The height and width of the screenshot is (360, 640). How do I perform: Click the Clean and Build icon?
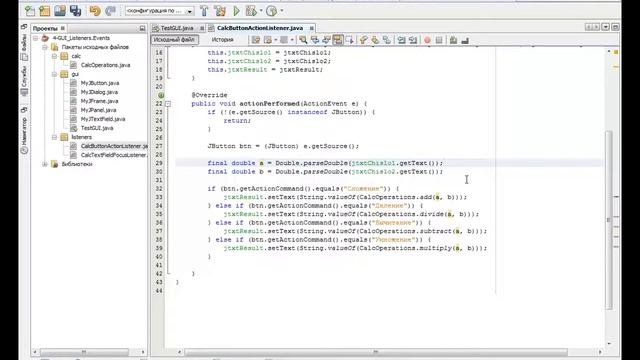(x=220, y=11)
